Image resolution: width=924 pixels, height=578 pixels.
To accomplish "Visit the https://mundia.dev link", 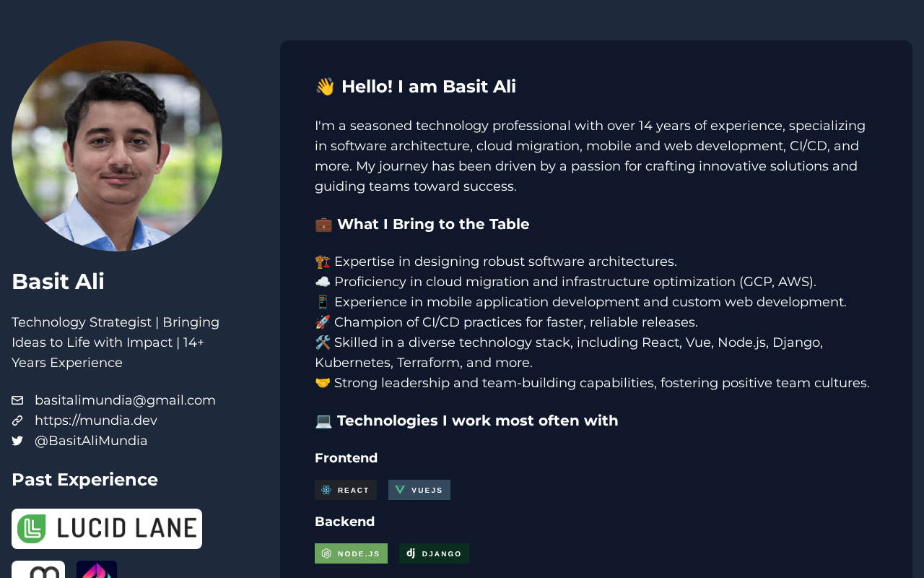I will 96,420.
